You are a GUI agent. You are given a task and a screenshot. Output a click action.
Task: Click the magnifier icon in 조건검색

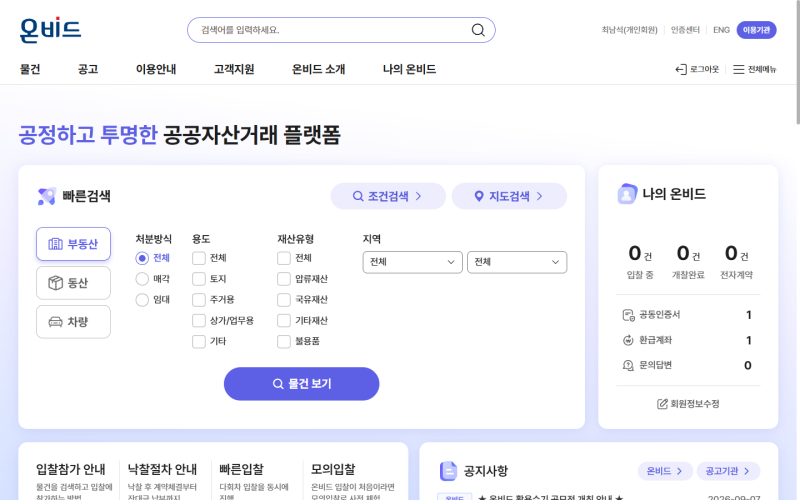pos(358,196)
